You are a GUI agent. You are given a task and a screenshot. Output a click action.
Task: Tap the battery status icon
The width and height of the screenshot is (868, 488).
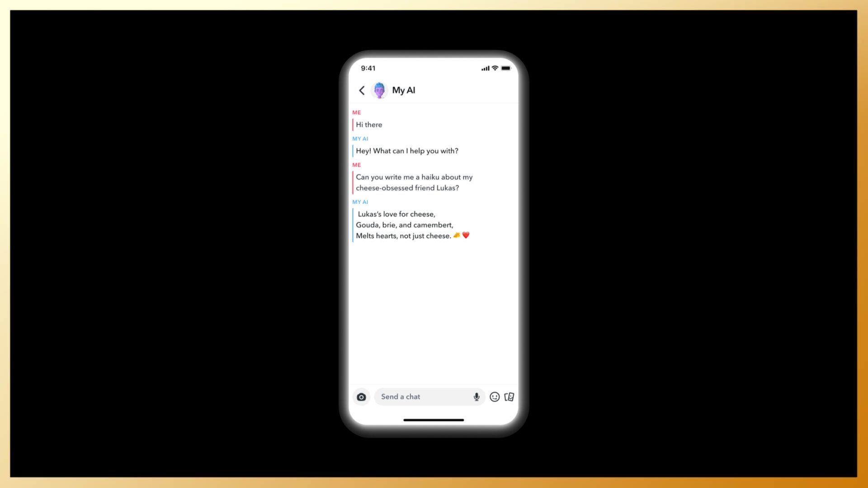(x=506, y=67)
